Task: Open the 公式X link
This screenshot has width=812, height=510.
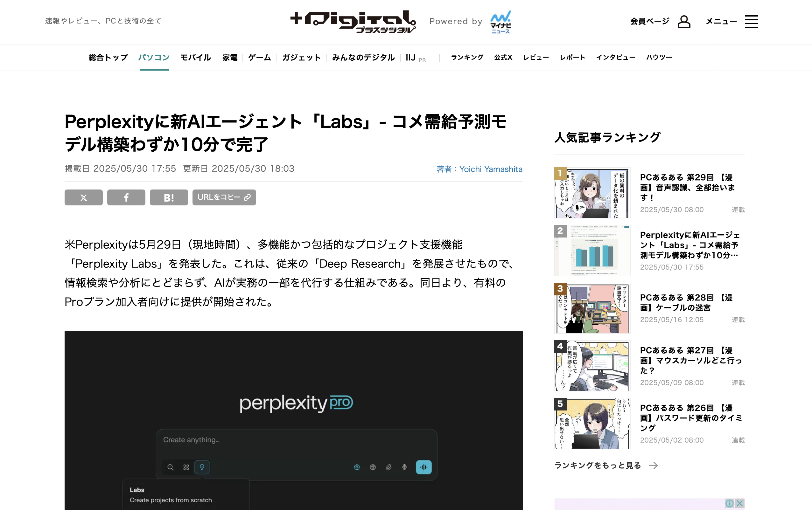Action: click(x=503, y=57)
